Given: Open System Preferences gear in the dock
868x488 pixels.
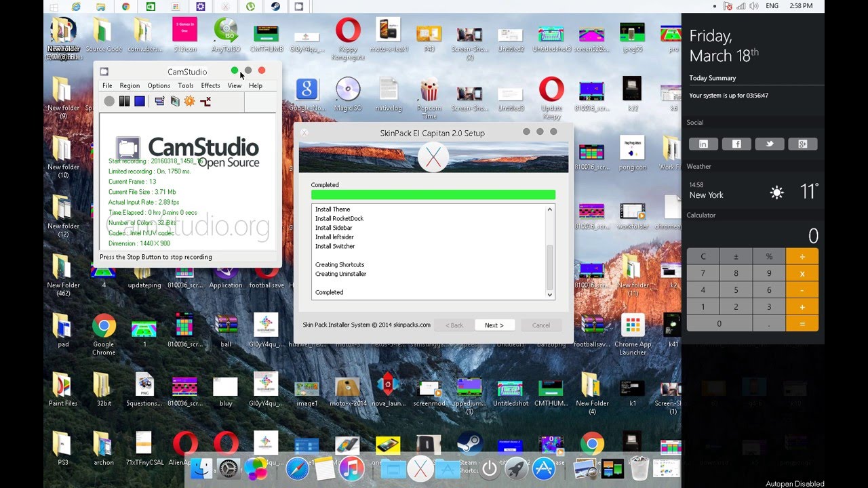Looking at the screenshot, I should (x=229, y=468).
